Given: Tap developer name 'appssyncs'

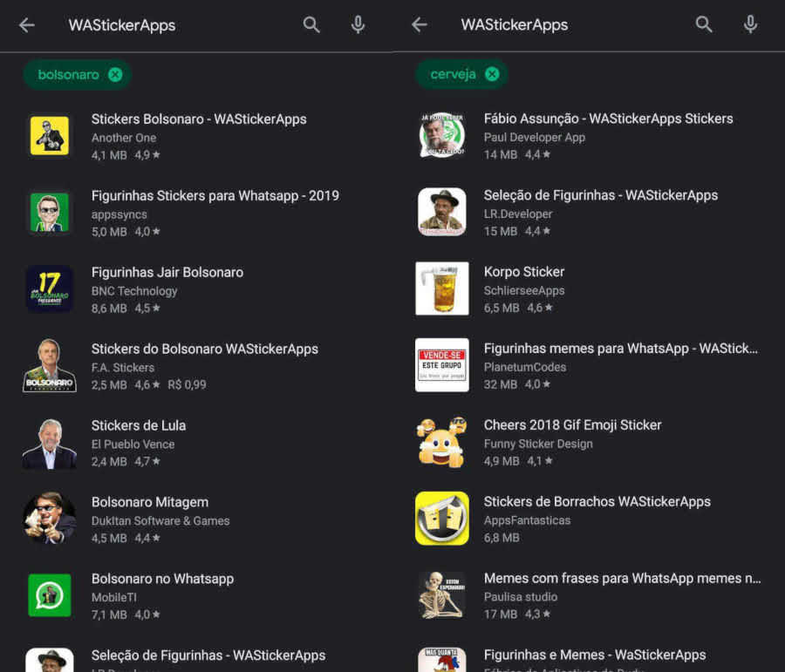Looking at the screenshot, I should [x=119, y=214].
